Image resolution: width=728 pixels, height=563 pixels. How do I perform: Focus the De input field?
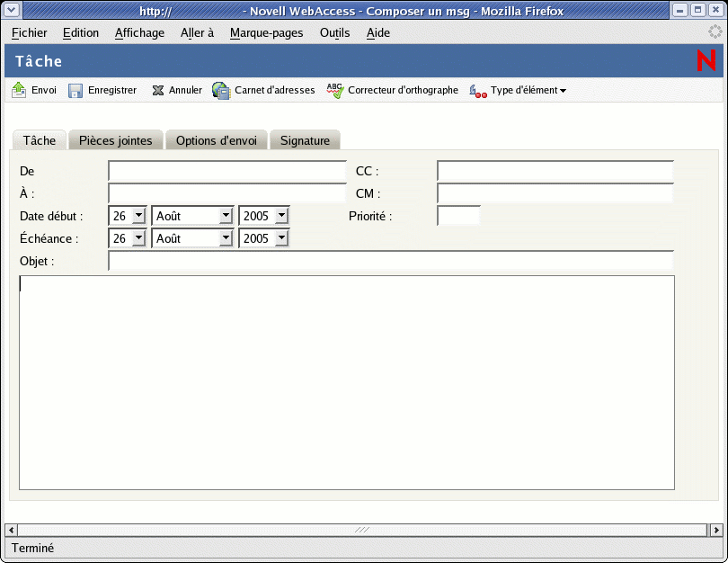coord(227,171)
